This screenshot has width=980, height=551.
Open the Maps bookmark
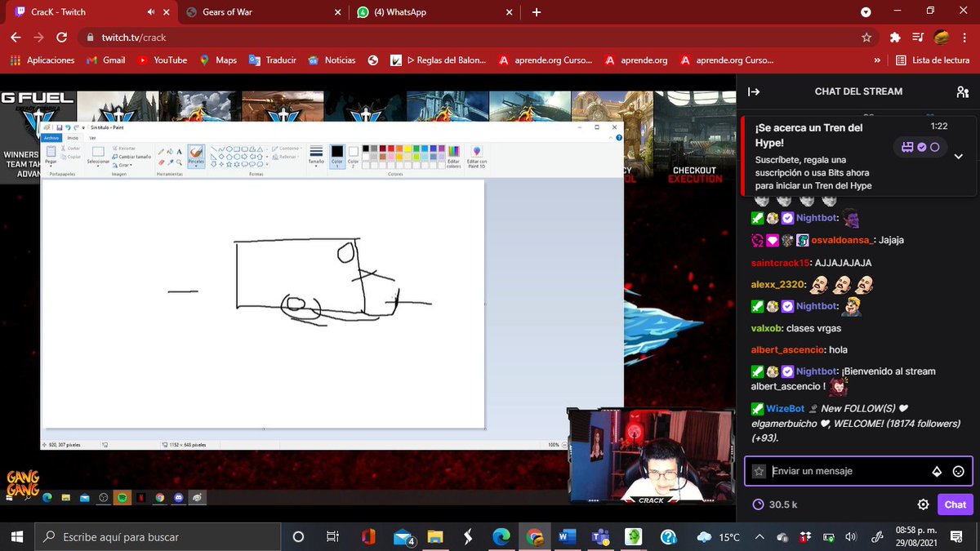point(217,60)
